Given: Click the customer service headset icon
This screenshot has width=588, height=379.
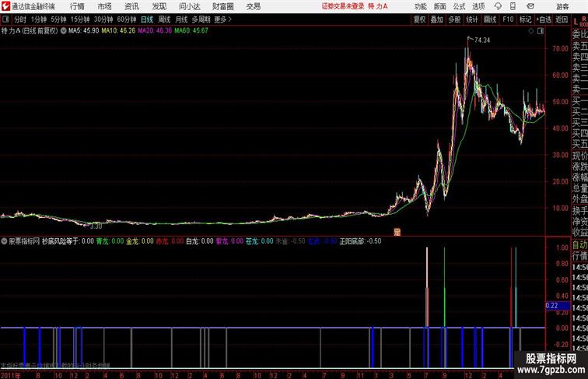Looking at the screenshot, I should [x=498, y=6].
